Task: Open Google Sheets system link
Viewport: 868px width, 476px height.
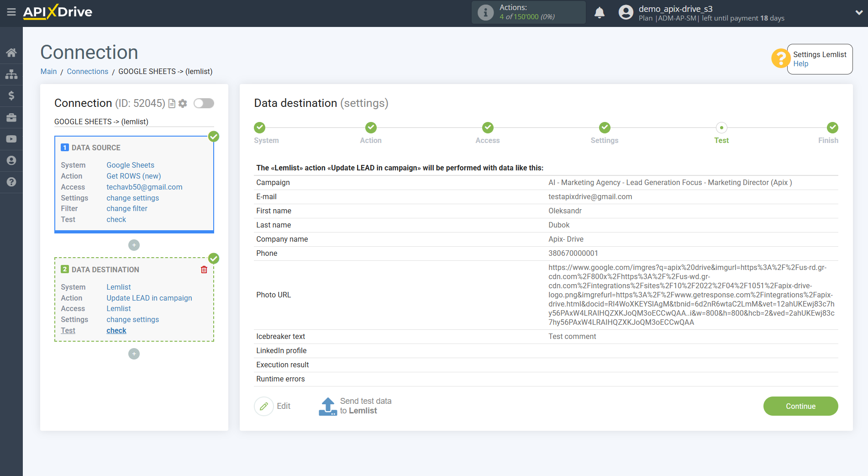Action: coord(130,165)
